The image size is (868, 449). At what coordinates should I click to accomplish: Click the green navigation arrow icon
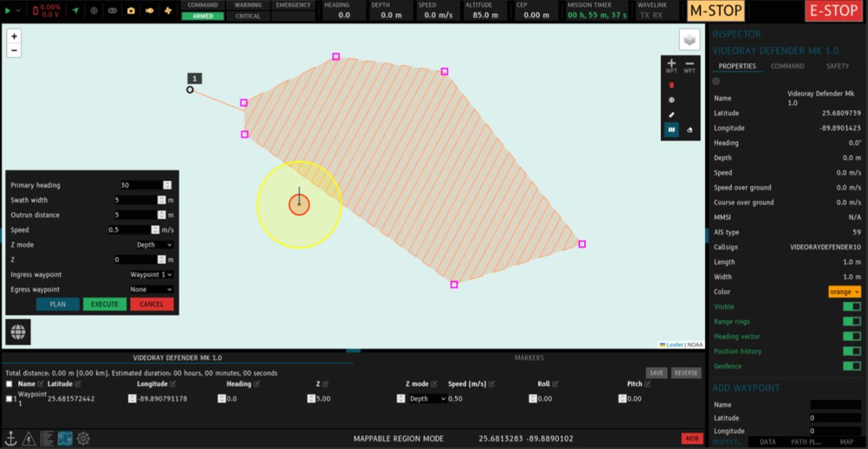[x=75, y=11]
